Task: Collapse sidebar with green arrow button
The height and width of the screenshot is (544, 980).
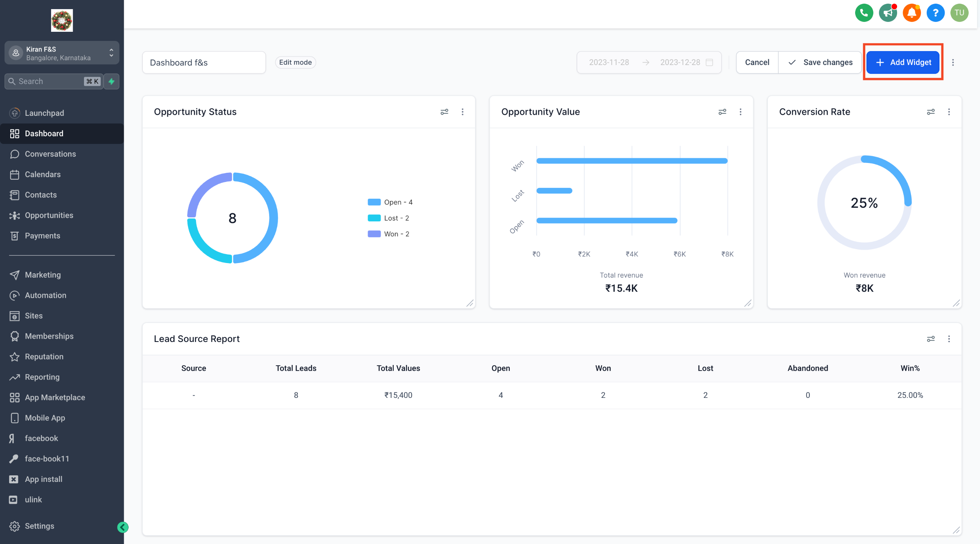Action: point(123,527)
